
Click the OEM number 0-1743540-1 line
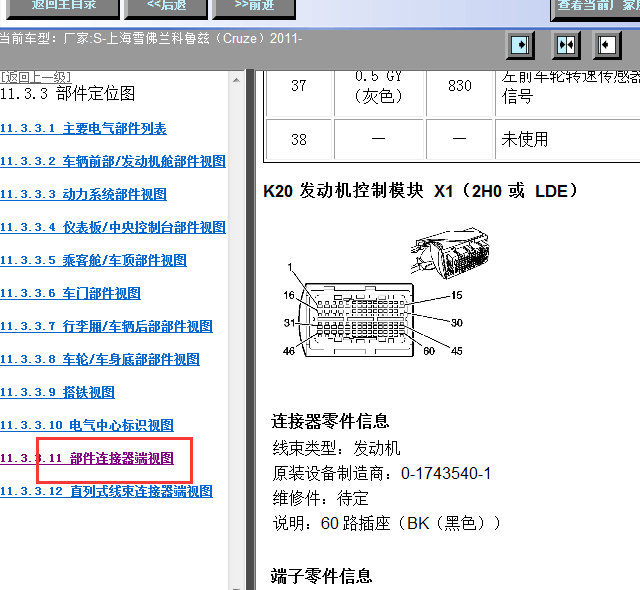pos(382,473)
